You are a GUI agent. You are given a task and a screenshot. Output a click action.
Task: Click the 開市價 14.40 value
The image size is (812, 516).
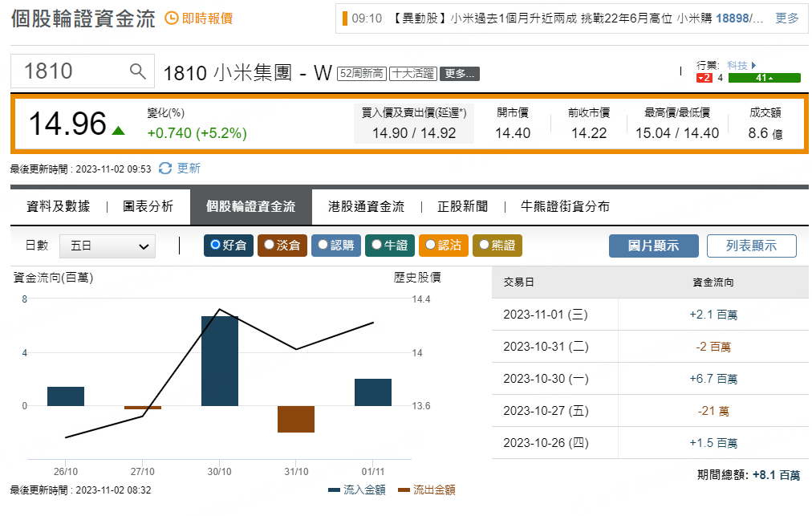(x=513, y=133)
